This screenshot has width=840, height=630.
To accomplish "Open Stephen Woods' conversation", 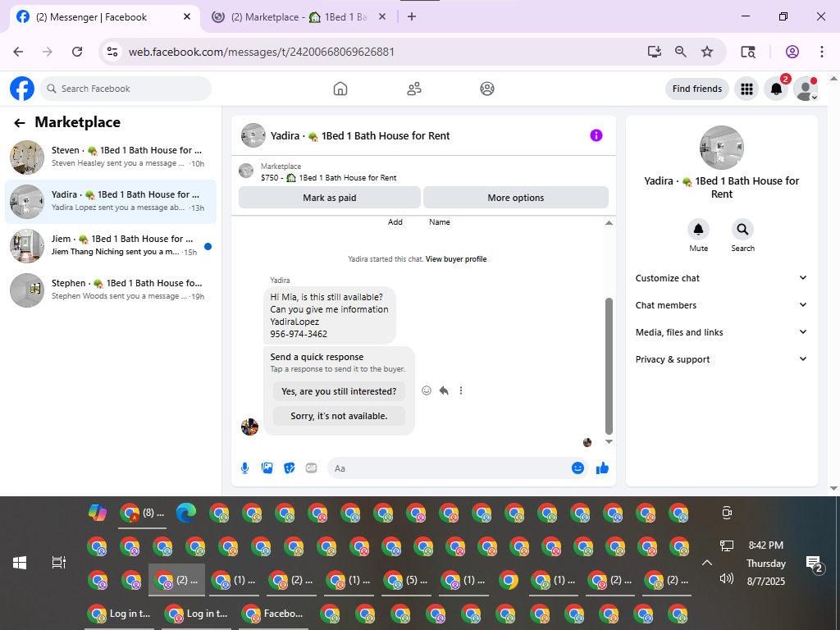I will pyautogui.click(x=111, y=290).
